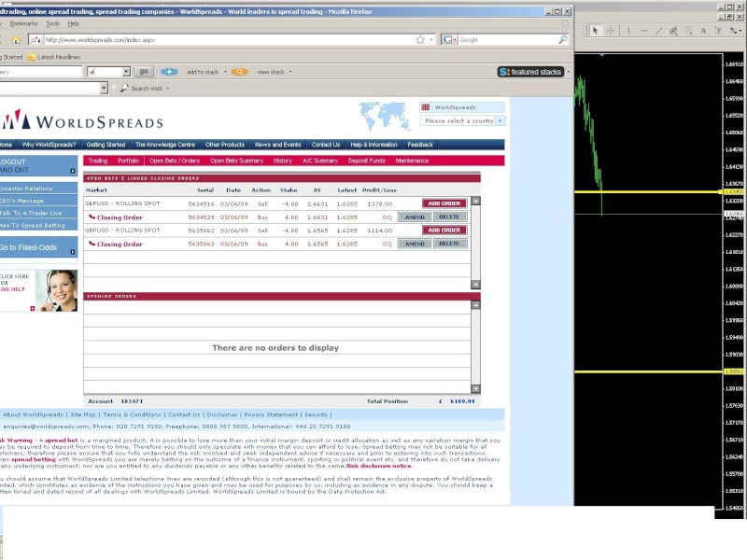Image resolution: width=747 pixels, height=560 pixels.
Task: Select the vertical line drawing tool
Action: 628,31
